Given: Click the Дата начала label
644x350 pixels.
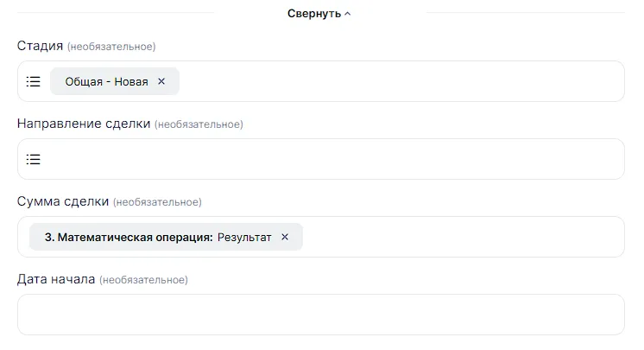Looking at the screenshot, I should tap(56, 279).
